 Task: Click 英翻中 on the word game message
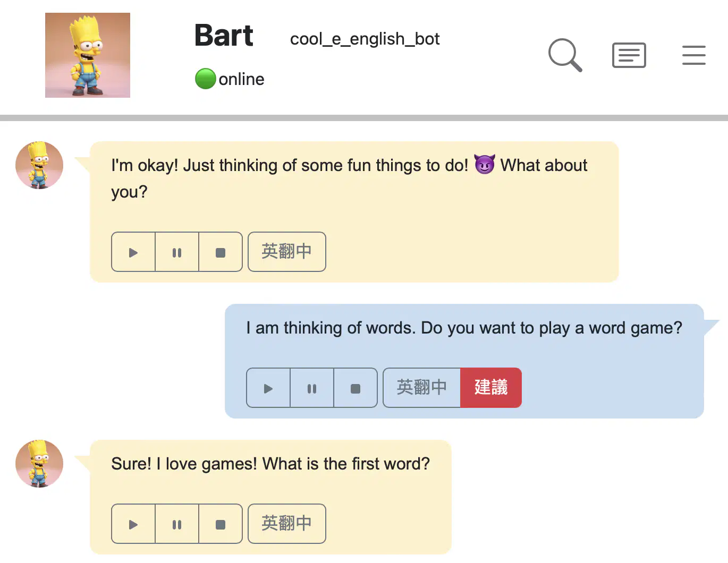coord(422,388)
